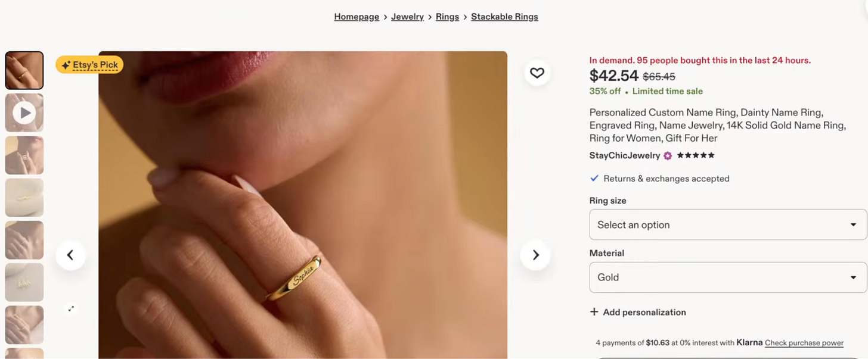
Task: Click the Etsy's Pick badge
Action: tap(89, 65)
